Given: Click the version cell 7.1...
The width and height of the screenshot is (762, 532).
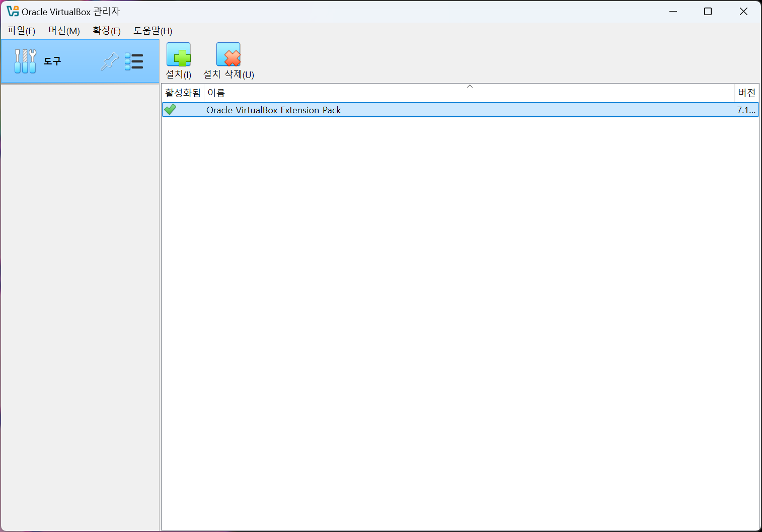Looking at the screenshot, I should click(x=746, y=110).
